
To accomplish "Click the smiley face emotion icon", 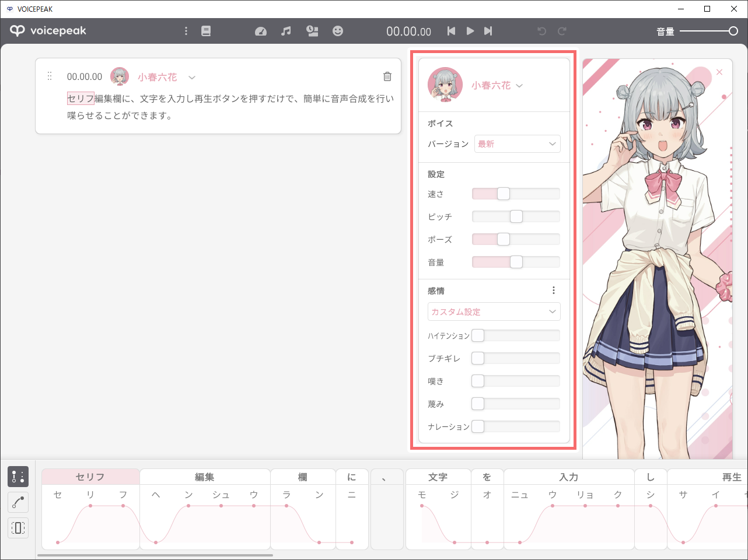I will tap(338, 31).
